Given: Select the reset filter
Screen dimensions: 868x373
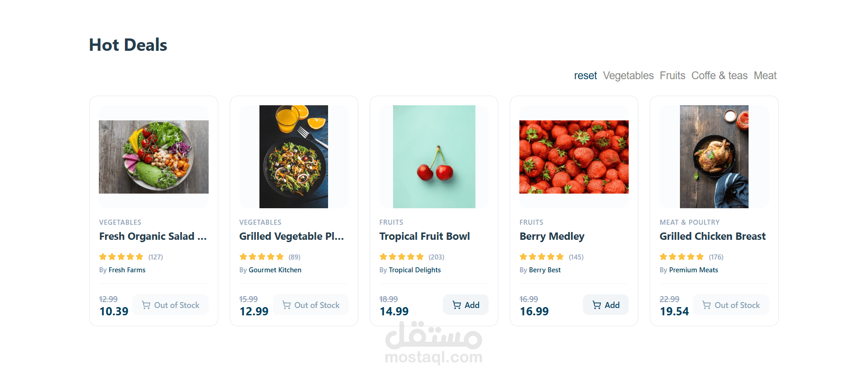Looking at the screenshot, I should tap(585, 76).
